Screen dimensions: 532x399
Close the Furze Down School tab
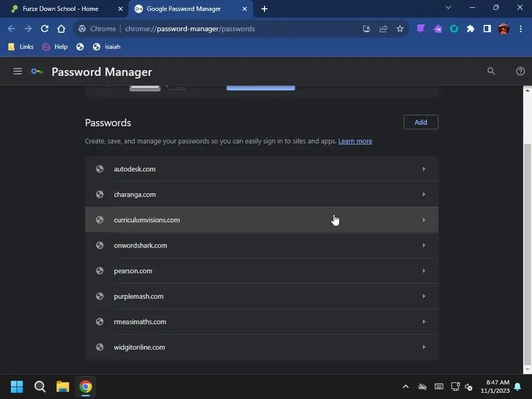121,9
